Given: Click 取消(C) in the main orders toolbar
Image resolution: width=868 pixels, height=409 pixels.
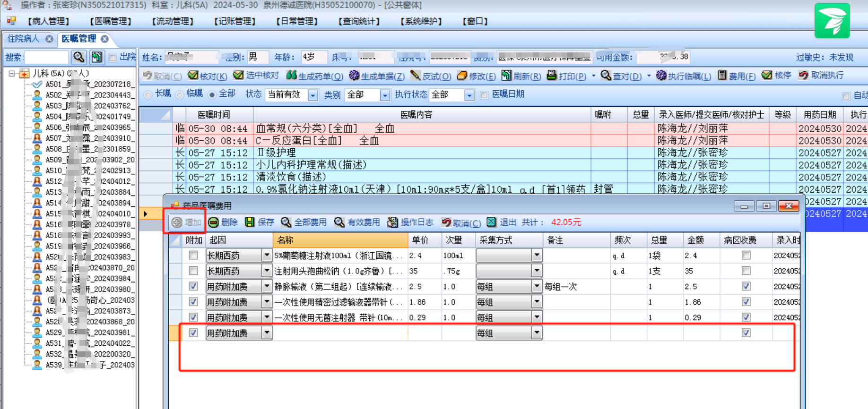Looking at the screenshot, I should tap(162, 76).
